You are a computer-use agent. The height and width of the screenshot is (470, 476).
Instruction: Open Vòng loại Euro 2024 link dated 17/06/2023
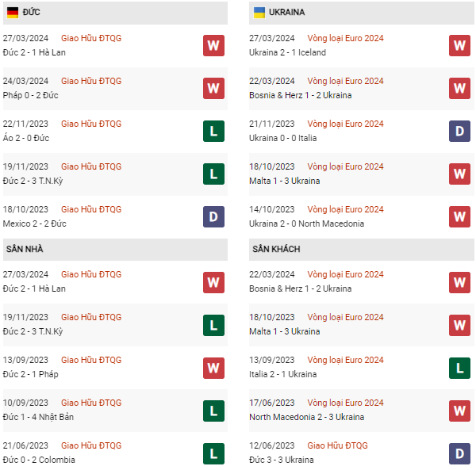[345, 403]
